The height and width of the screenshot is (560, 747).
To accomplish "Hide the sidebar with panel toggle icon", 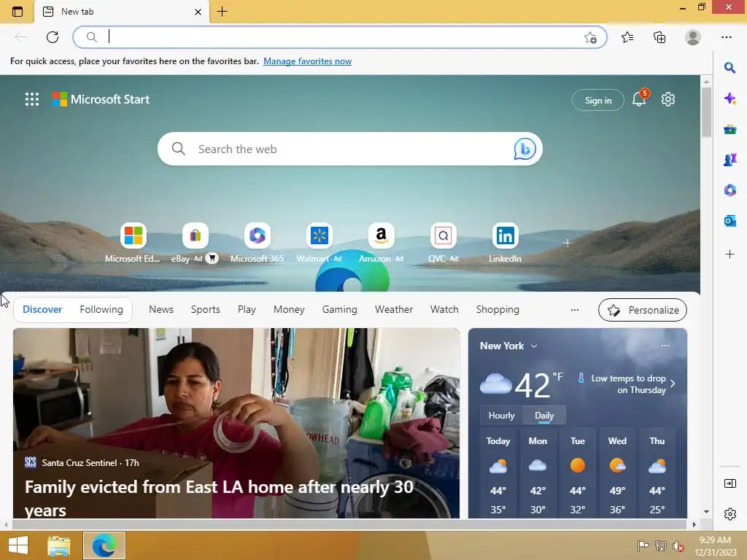I will click(729, 483).
